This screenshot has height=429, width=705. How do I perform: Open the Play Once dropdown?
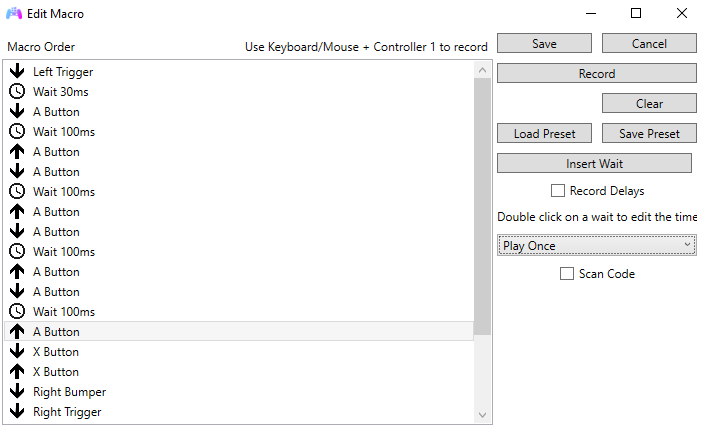click(x=596, y=246)
